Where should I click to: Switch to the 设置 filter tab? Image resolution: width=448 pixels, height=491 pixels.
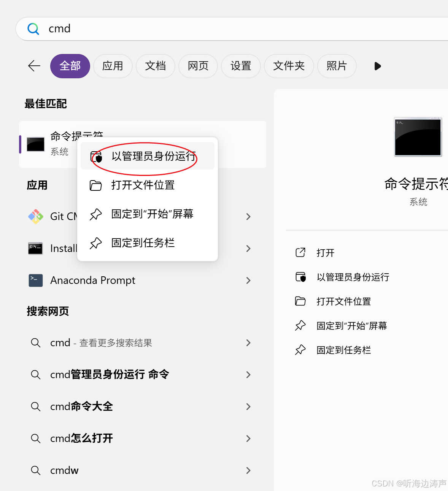[241, 66]
